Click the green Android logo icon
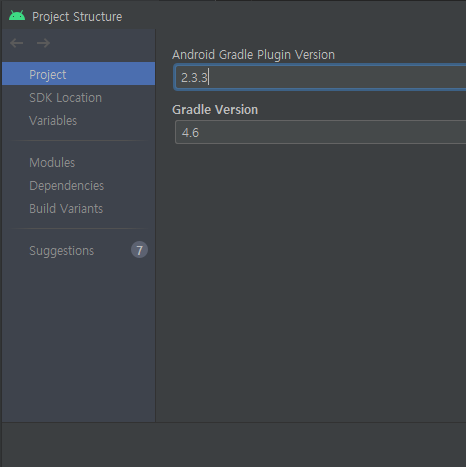The image size is (466, 467). pyautogui.click(x=17, y=16)
